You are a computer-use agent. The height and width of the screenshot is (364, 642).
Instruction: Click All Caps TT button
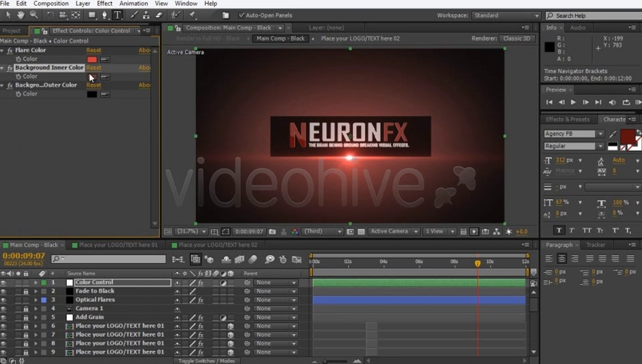pyautogui.click(x=586, y=230)
